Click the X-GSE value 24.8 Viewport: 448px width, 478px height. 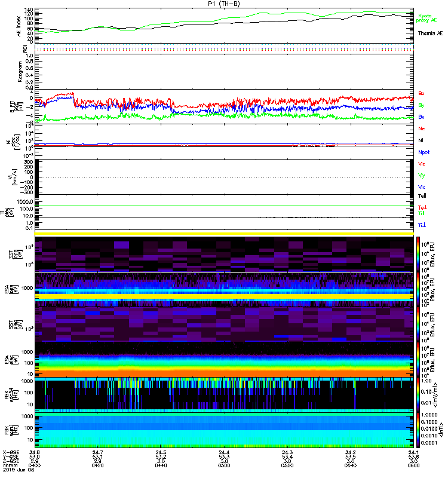tap(35, 452)
